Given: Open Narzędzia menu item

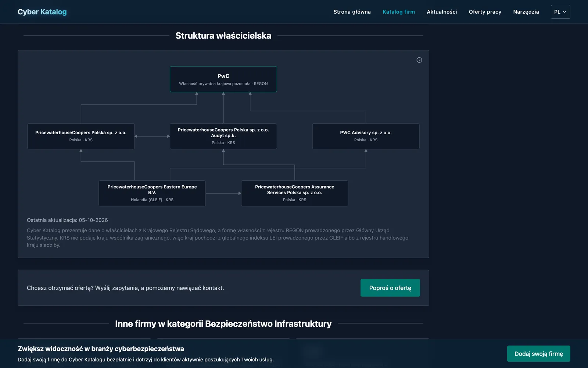Looking at the screenshot, I should [x=526, y=12].
